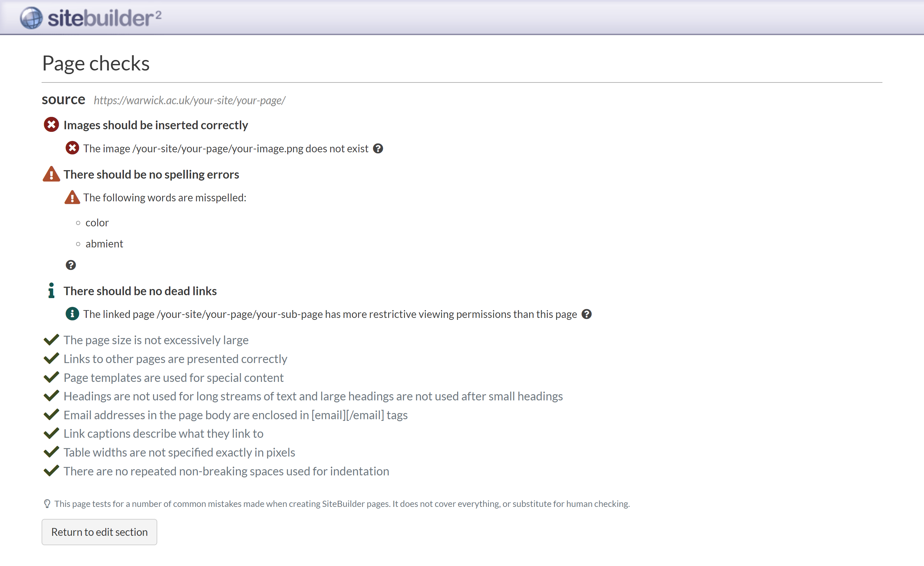Click warning triangle beside spelling errors heading
Screen dimensions: 924x566
coord(51,174)
